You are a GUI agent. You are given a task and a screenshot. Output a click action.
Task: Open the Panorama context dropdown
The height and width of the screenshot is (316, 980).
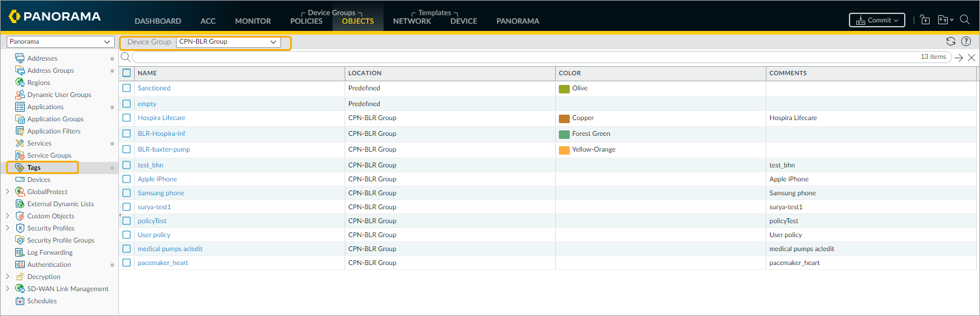coord(60,42)
